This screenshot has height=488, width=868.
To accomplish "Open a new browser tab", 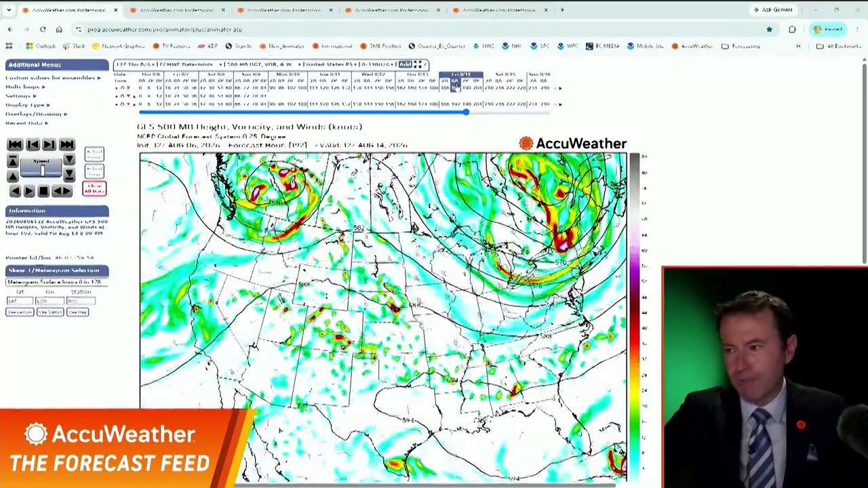I will point(562,10).
